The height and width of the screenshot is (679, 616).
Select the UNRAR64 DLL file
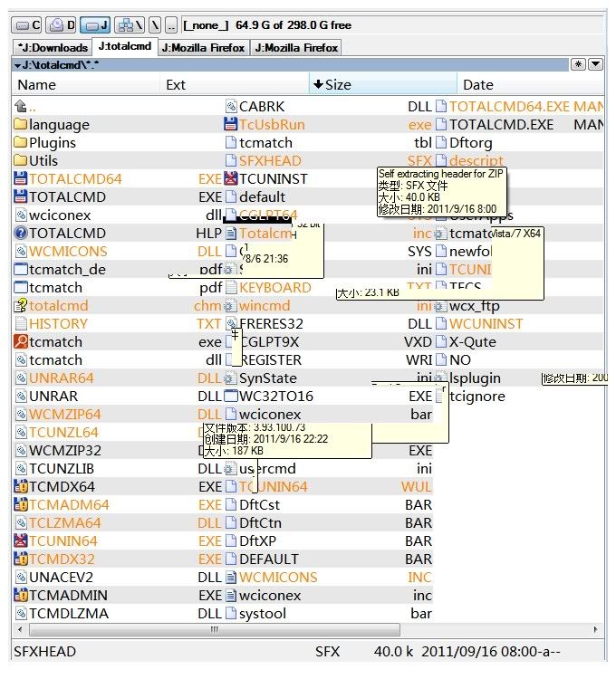[61, 378]
